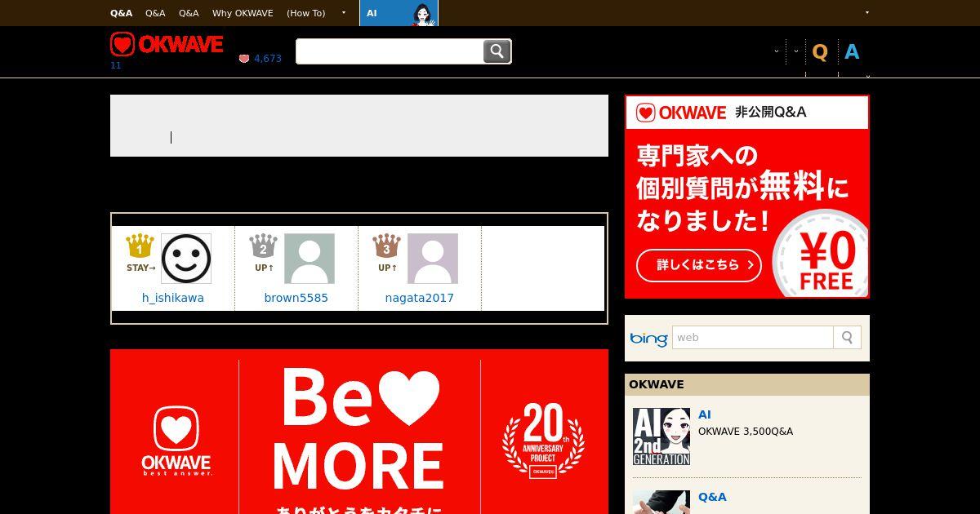Image resolution: width=980 pixels, height=514 pixels.
Task: Open the (How To) menu item
Action: click(305, 13)
